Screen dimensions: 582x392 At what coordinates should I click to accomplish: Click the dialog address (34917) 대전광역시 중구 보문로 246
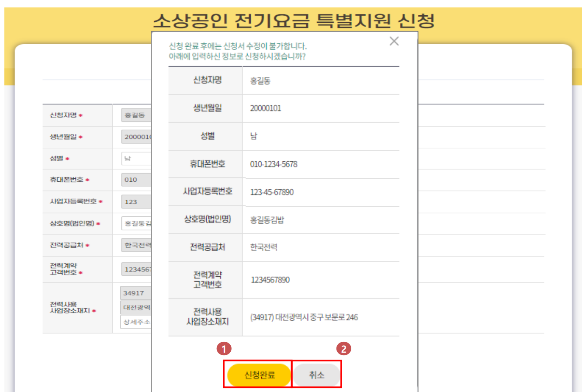tap(304, 317)
